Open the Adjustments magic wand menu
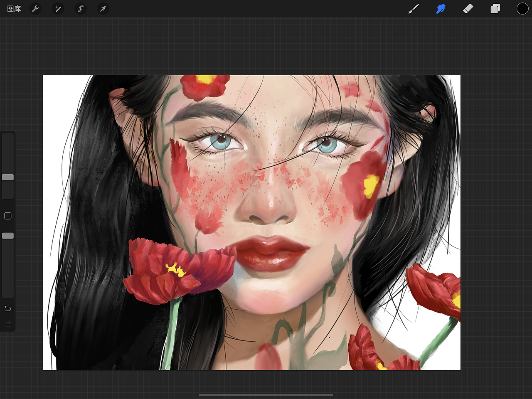Image resolution: width=532 pixels, height=399 pixels. pyautogui.click(x=58, y=9)
